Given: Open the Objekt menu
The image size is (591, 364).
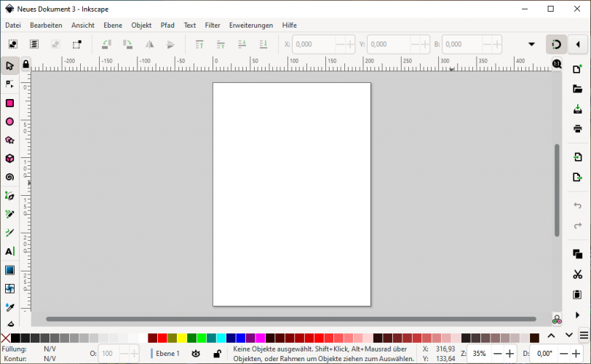Looking at the screenshot, I should coord(141,25).
